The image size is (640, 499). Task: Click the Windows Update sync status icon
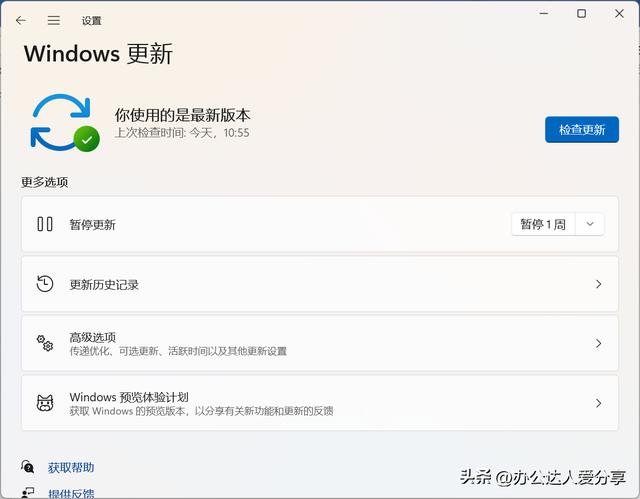coord(64,123)
